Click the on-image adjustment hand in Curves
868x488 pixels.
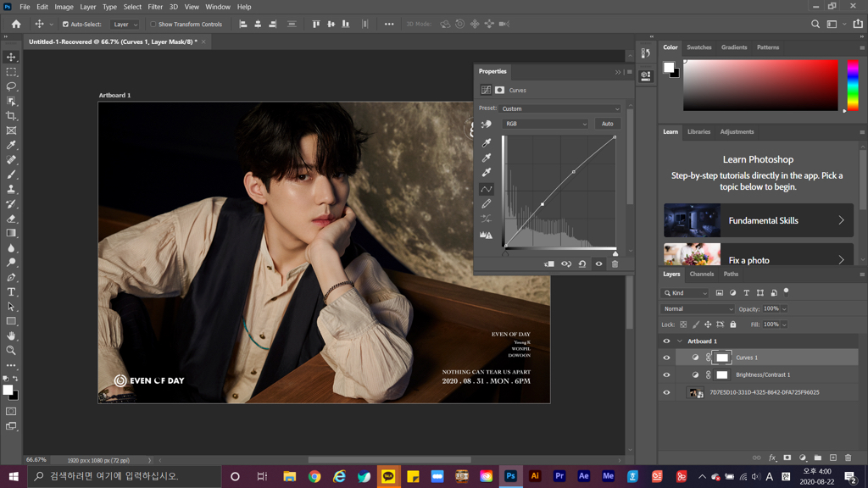pyautogui.click(x=486, y=124)
